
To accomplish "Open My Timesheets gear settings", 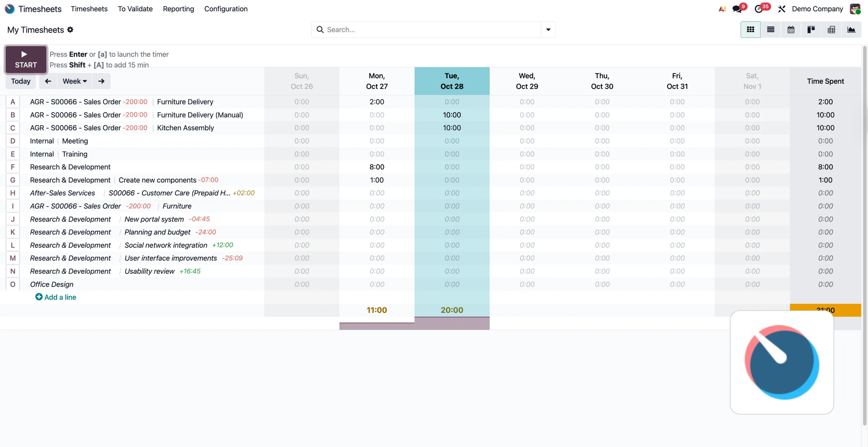I will point(70,30).
